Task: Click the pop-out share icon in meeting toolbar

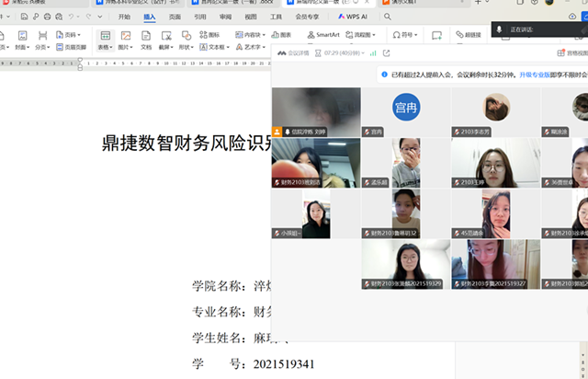Action: 386,53
